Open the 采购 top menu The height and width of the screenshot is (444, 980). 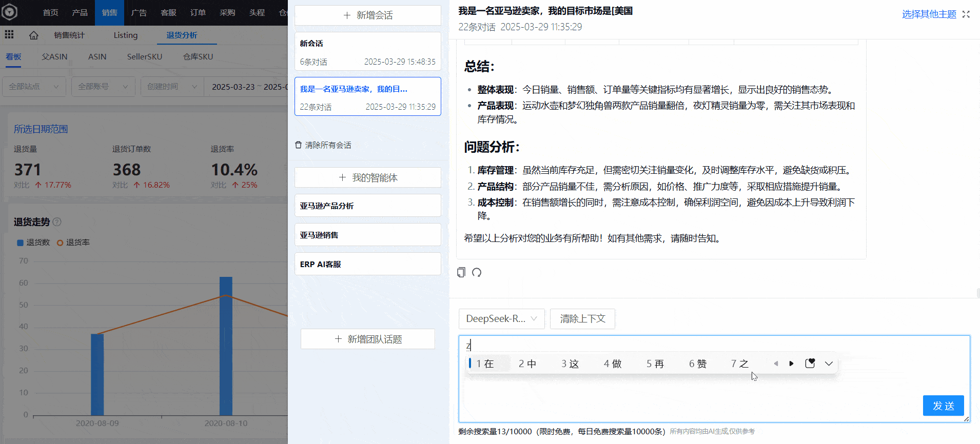(227, 13)
